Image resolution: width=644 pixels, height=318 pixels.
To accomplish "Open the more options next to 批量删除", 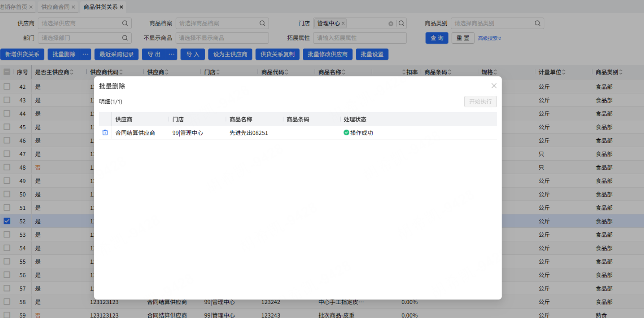I will (86, 54).
